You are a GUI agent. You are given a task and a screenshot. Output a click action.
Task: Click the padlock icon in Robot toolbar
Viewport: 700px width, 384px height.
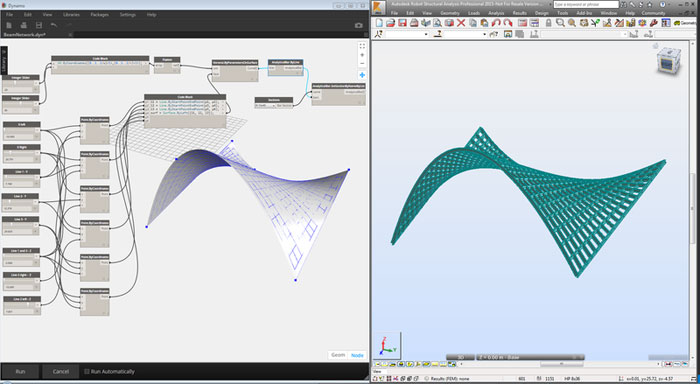tap(548, 23)
